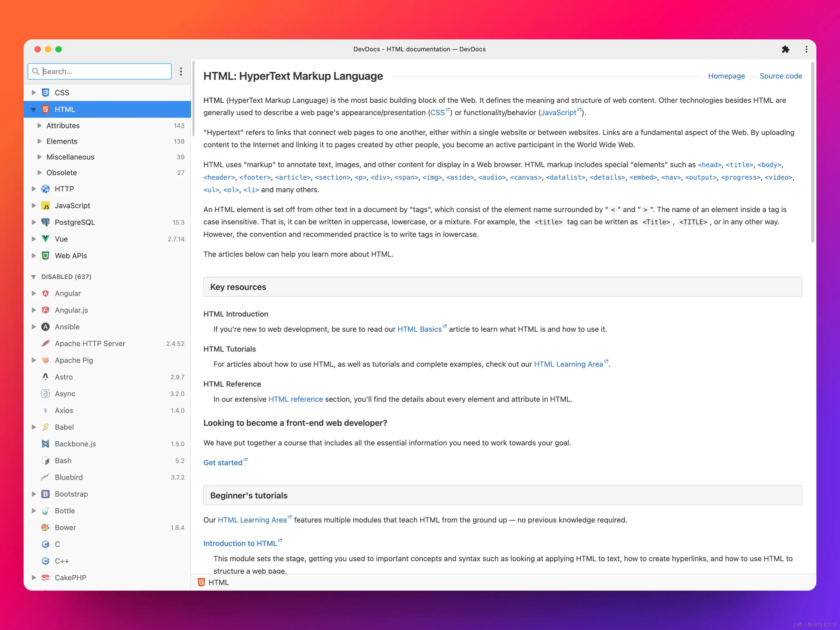
Task: Collapse the DISABLED (637) section
Action: coord(34,276)
